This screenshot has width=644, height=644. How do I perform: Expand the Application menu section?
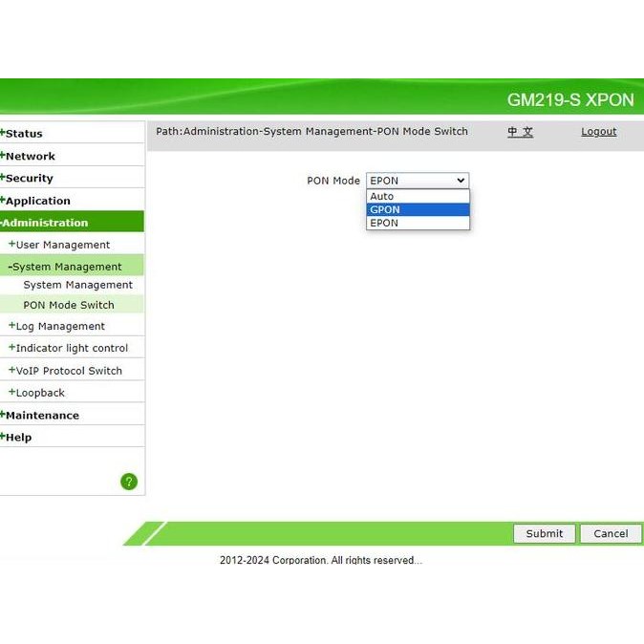[x=37, y=201]
